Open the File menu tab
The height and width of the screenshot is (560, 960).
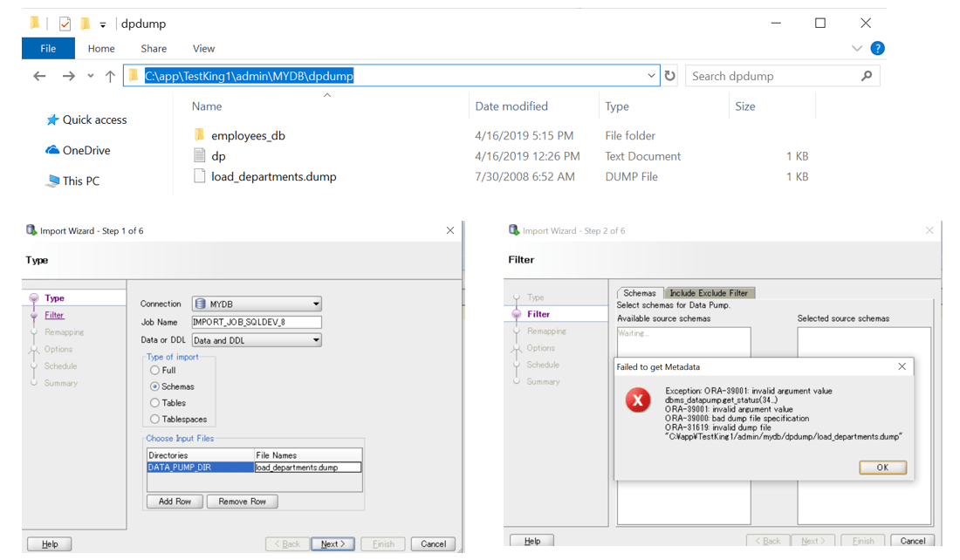[48, 48]
